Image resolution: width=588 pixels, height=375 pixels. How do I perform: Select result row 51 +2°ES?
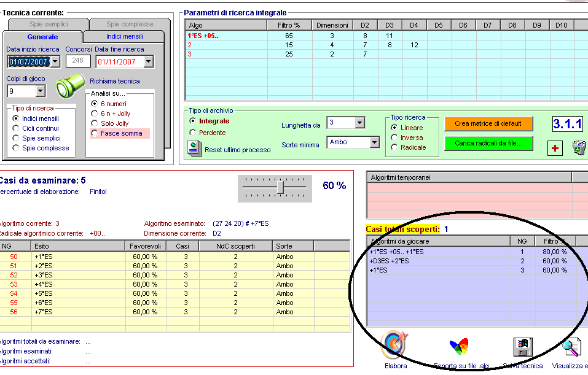174,266
